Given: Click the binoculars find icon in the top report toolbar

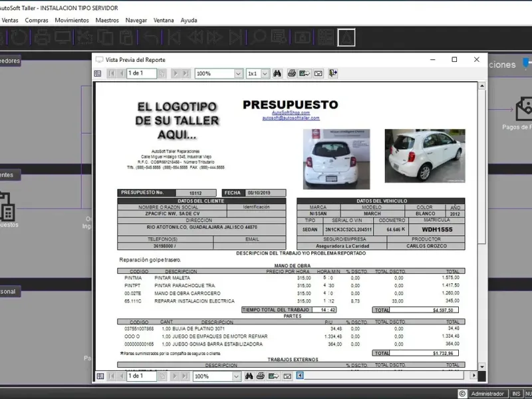Looking at the screenshot, I should click(277, 73).
